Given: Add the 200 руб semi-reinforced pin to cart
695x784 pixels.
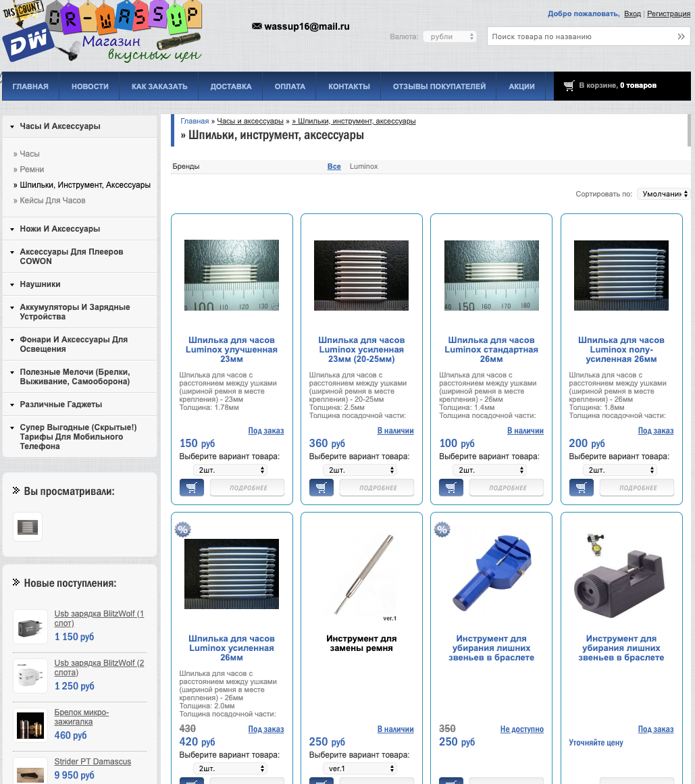Looking at the screenshot, I should (581, 488).
